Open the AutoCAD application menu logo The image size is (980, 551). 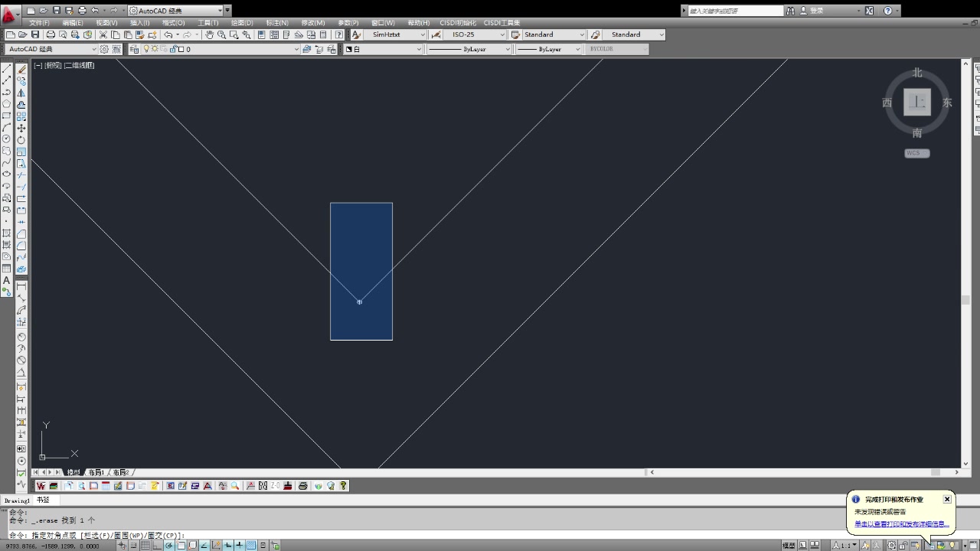click(11, 13)
